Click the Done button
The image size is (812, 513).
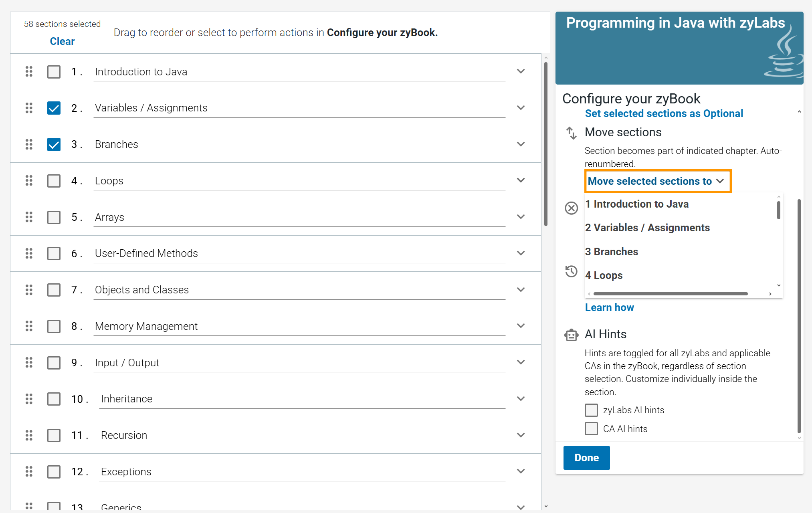(586, 458)
